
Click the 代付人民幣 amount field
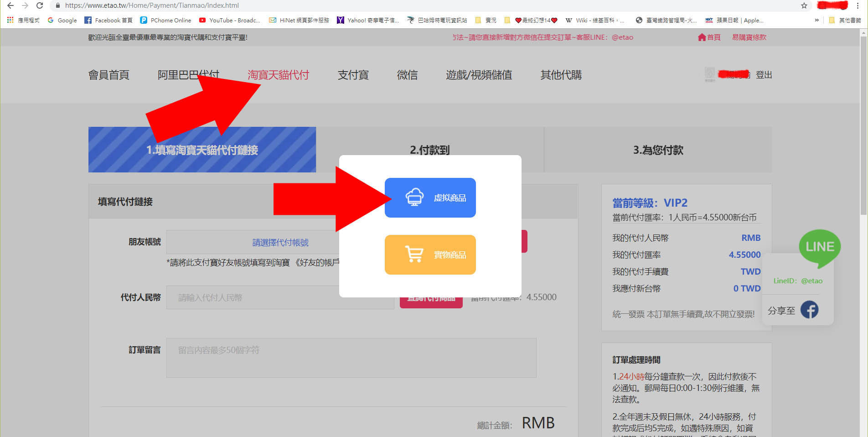coord(280,297)
